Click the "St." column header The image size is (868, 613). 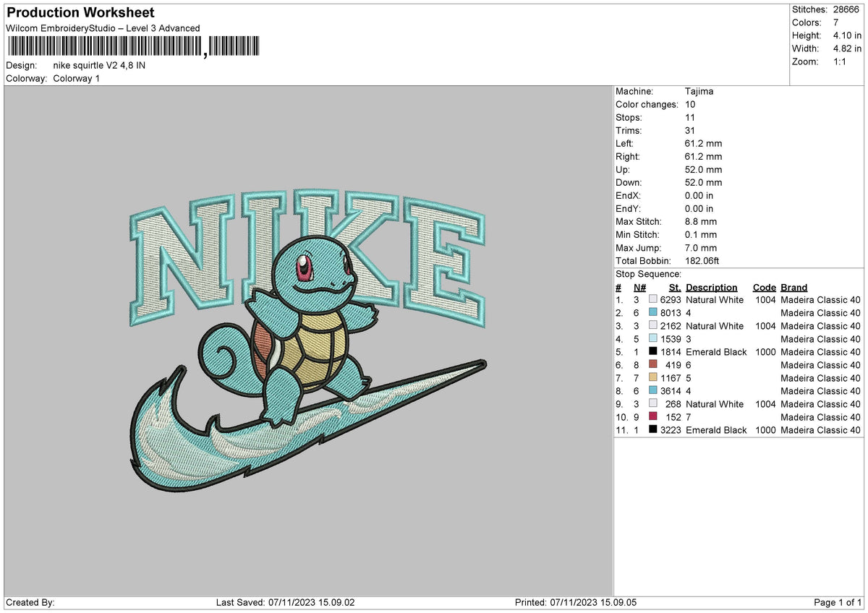[x=675, y=287]
